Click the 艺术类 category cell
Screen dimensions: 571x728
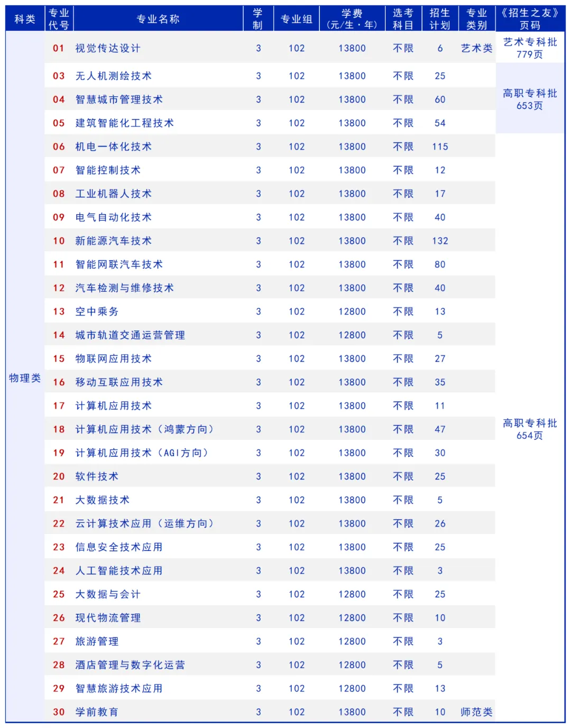(476, 48)
